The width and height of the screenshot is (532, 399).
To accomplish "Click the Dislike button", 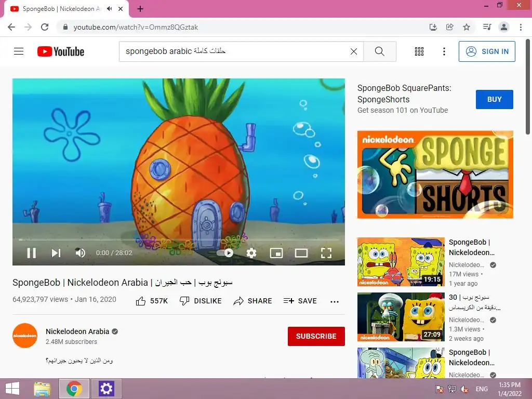I will tap(201, 301).
